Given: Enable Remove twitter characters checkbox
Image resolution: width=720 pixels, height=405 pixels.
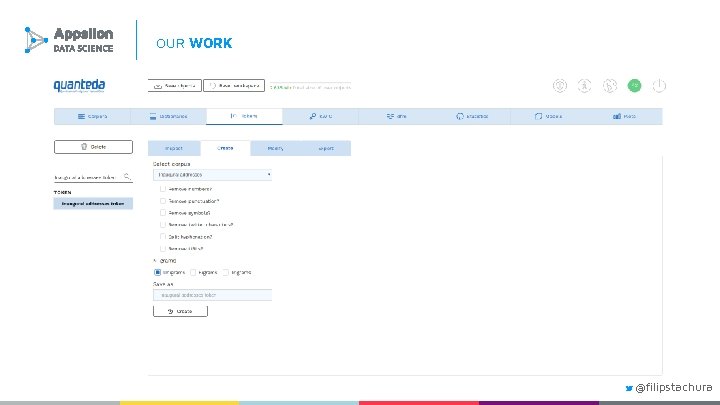Looking at the screenshot, I should [x=163, y=225].
